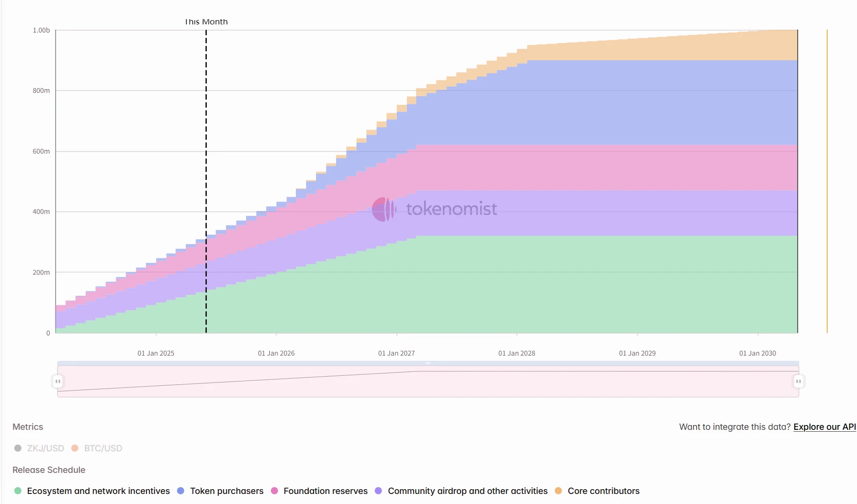The width and height of the screenshot is (857, 504).
Task: Click the green Ecosystem and network incentives legend dot
Action: click(18, 491)
